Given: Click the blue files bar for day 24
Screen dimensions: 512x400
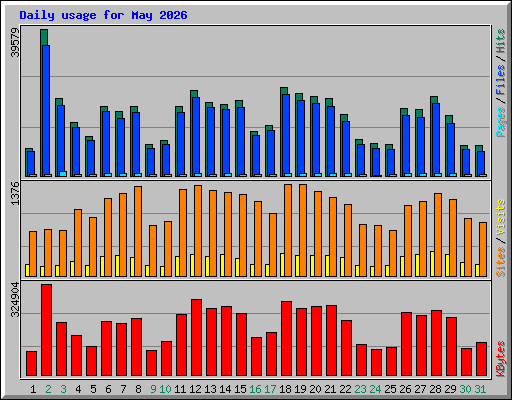Looking at the screenshot, I should pyautogui.click(x=376, y=162).
